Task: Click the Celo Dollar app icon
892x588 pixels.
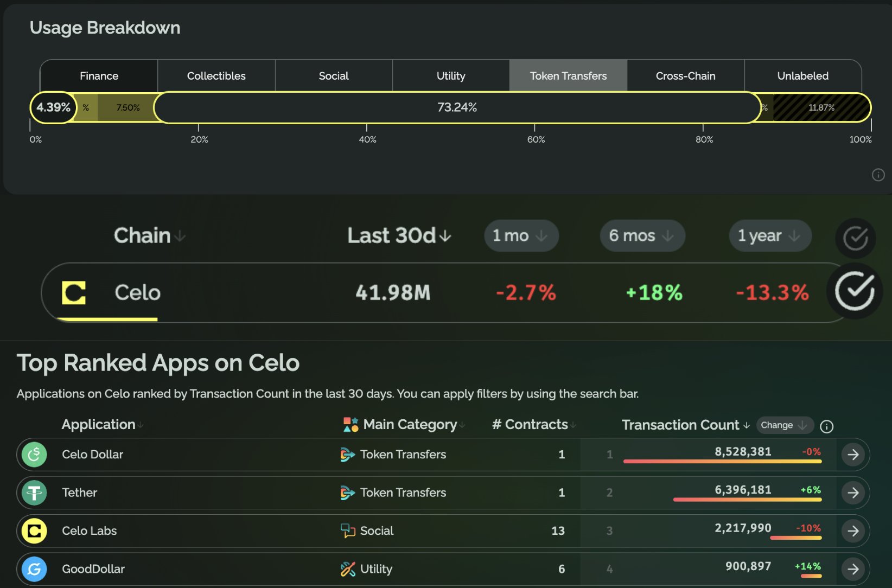Action: pos(34,455)
